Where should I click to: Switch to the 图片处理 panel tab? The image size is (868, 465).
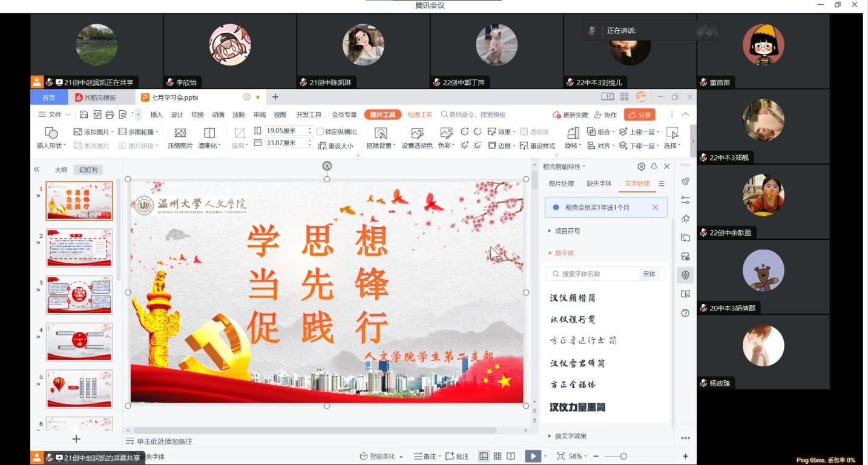coord(561,183)
